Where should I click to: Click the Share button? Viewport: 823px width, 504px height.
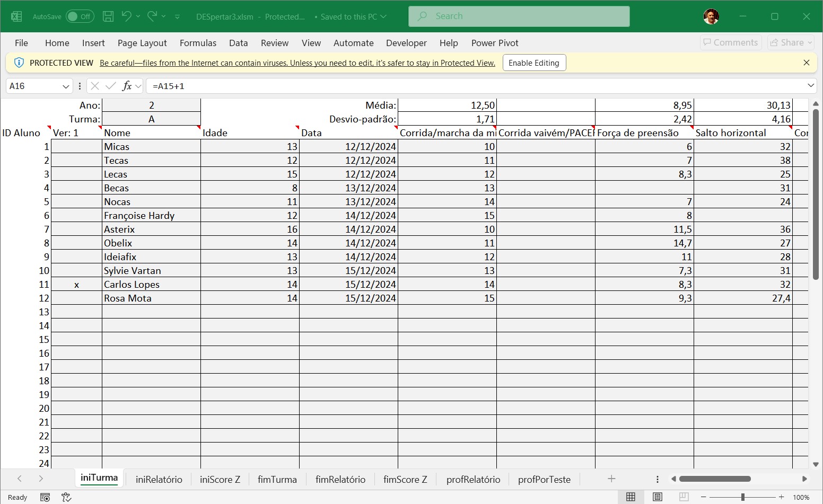[x=791, y=42]
